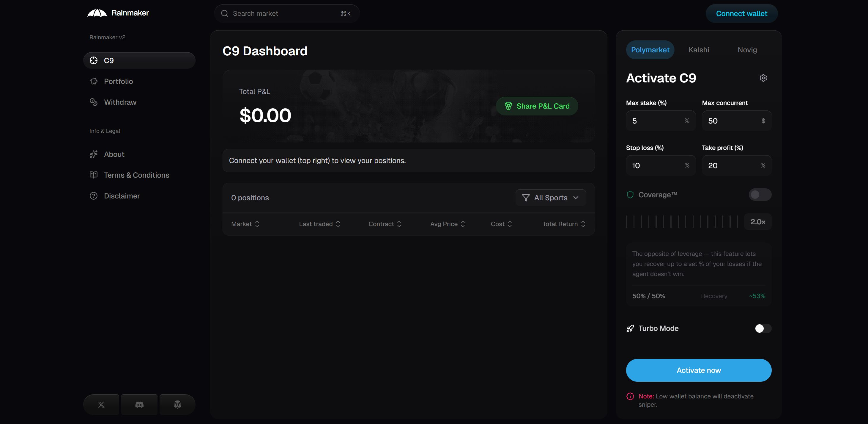Click the owl icon in sidebar footer
The width and height of the screenshot is (868, 424).
(x=177, y=404)
